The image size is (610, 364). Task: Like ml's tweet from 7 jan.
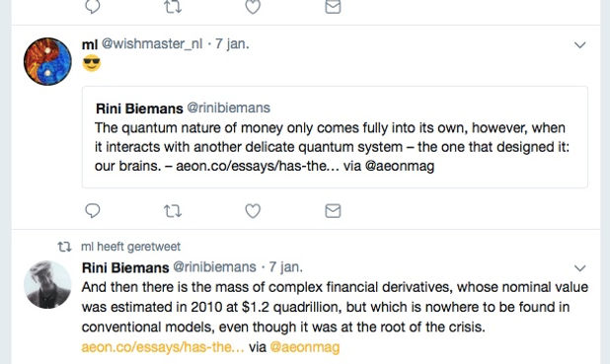pyautogui.click(x=253, y=211)
